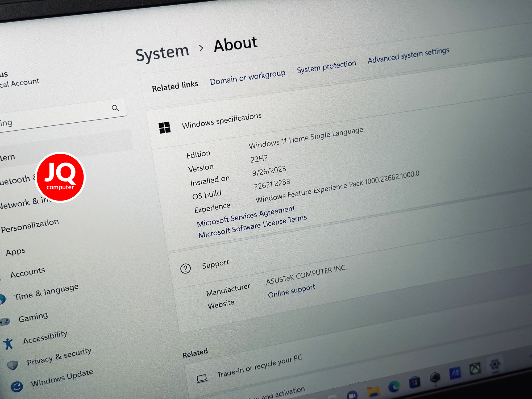532x399 pixels.
Task: Click the Settings gear taskbar icon
Action: 494,364
